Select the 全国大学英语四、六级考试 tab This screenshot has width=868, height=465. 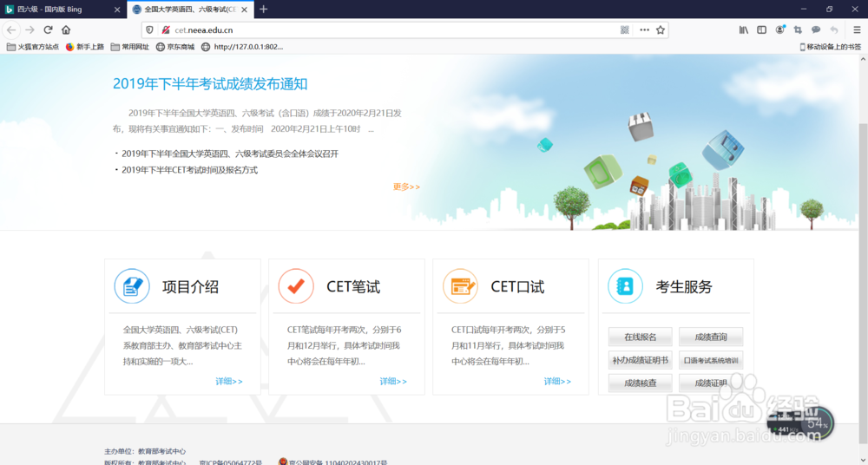[190, 10]
